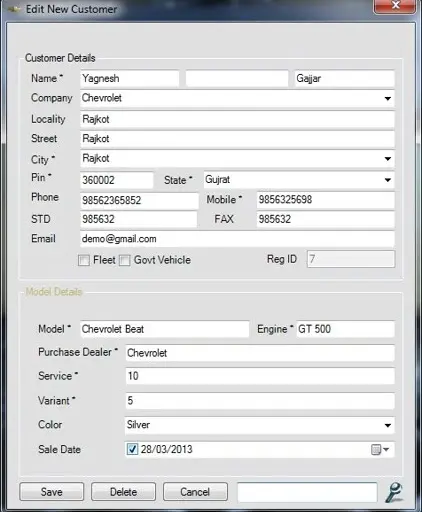This screenshot has height=512, width=422.
Task: Focus the Pin field showing 360002
Action: [117, 180]
